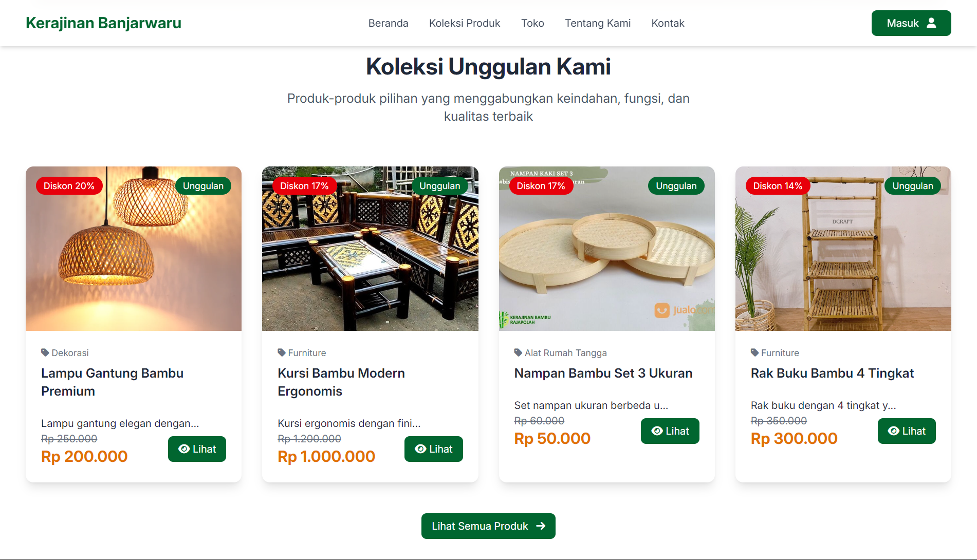The image size is (977, 560).
Task: Navigate to the Kontak page
Action: pos(668,23)
